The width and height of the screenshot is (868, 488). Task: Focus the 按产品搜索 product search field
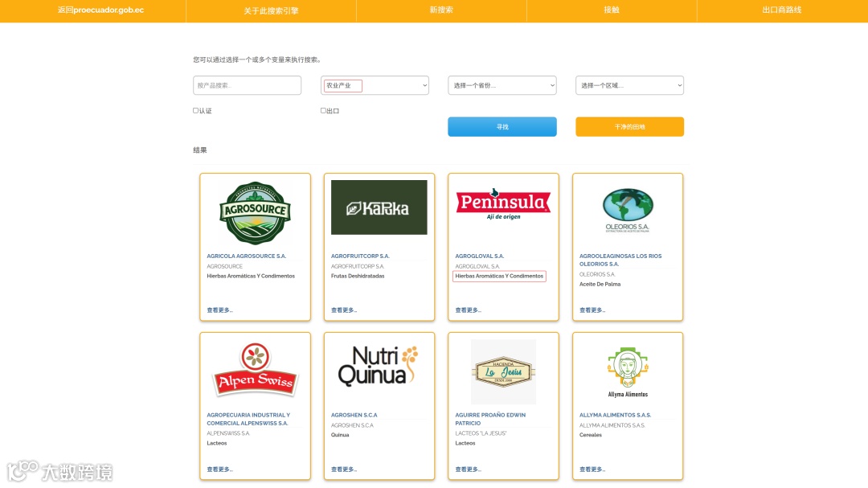tap(247, 85)
